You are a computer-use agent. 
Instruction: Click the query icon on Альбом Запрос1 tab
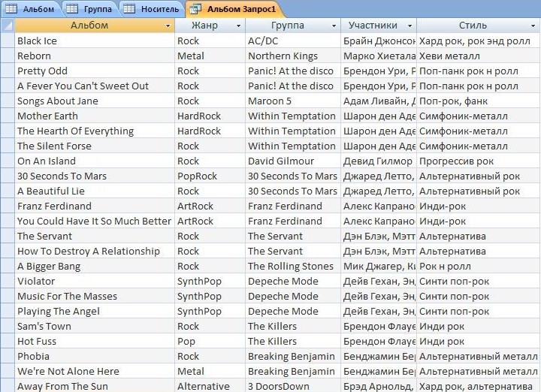coord(195,9)
